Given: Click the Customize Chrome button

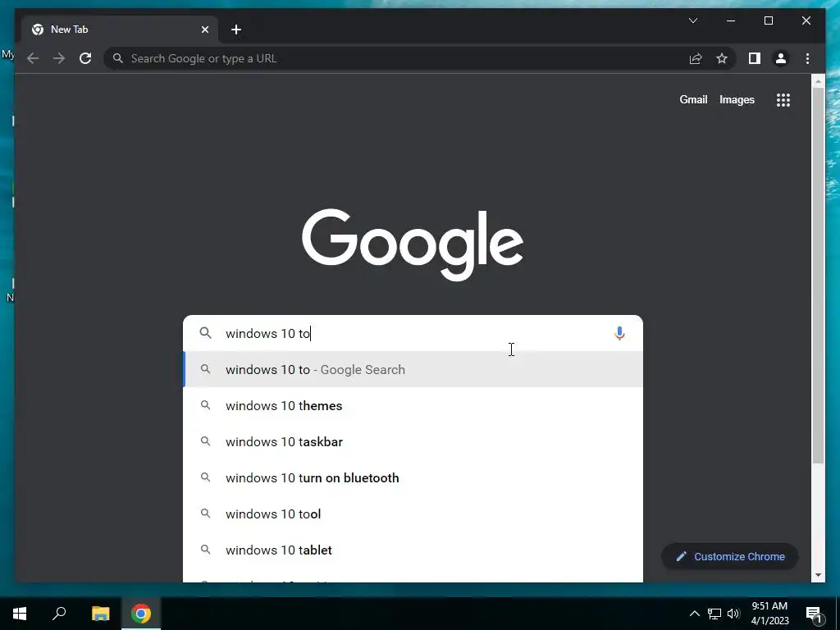Looking at the screenshot, I should pos(729,557).
